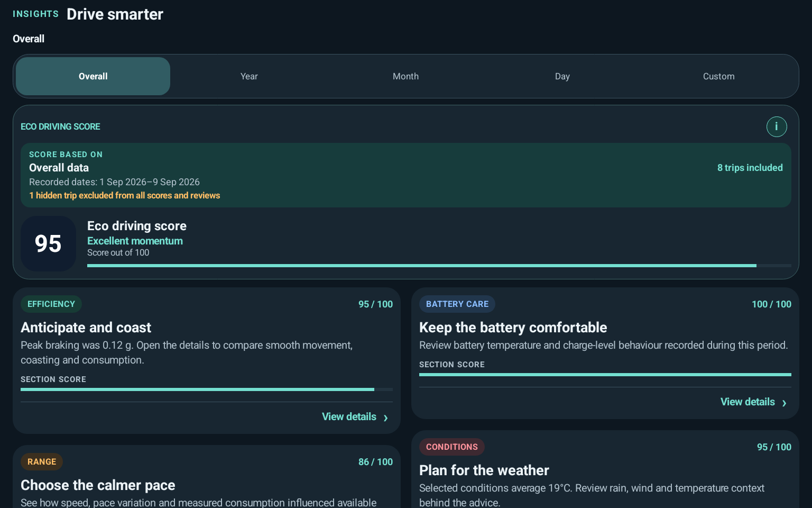Click the chevron beside Battery Care View details
The height and width of the screenshot is (508, 812).
pyautogui.click(x=785, y=403)
